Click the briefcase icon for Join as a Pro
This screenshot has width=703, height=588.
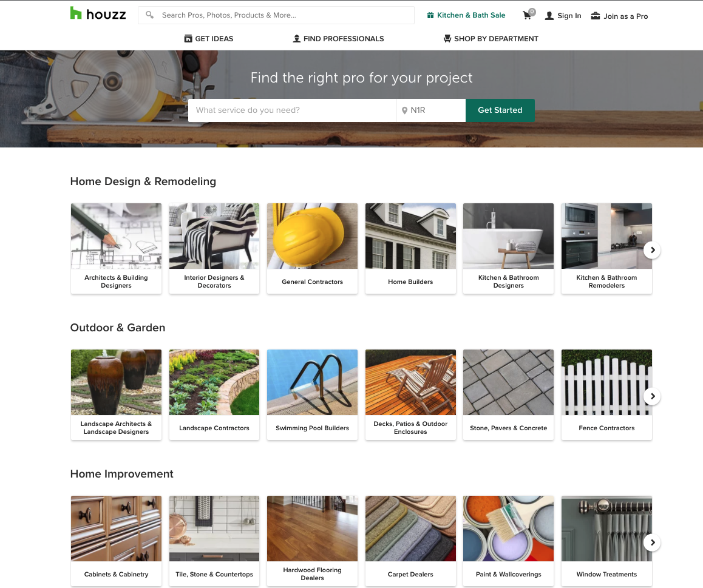(596, 16)
